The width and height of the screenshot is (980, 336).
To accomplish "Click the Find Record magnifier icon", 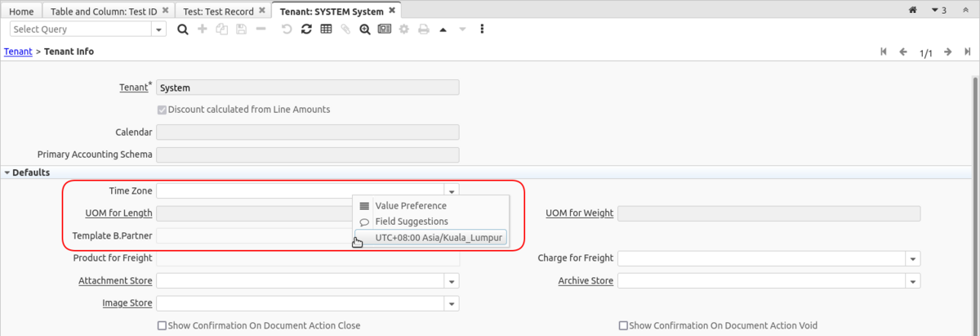I will pyautogui.click(x=183, y=29).
